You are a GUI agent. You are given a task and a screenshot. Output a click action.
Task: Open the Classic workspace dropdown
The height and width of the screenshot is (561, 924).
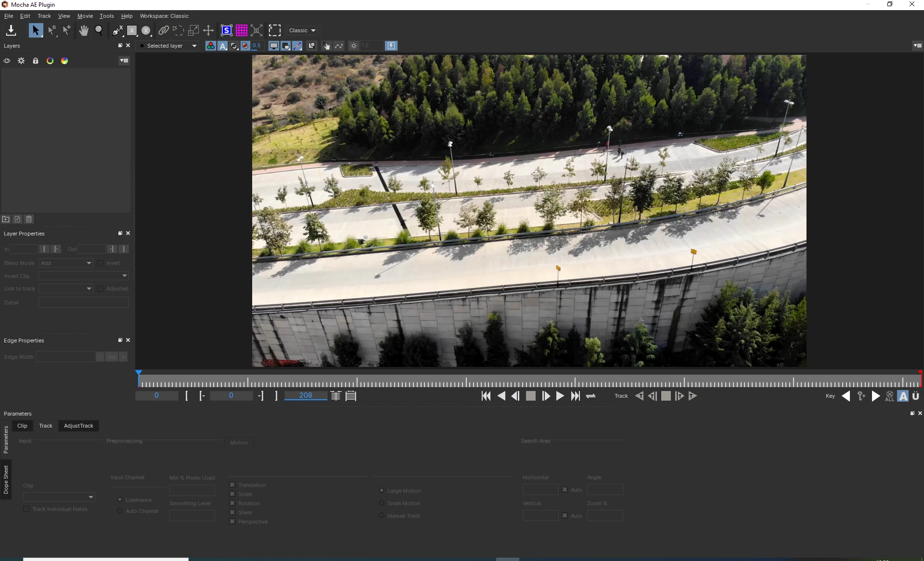302,30
